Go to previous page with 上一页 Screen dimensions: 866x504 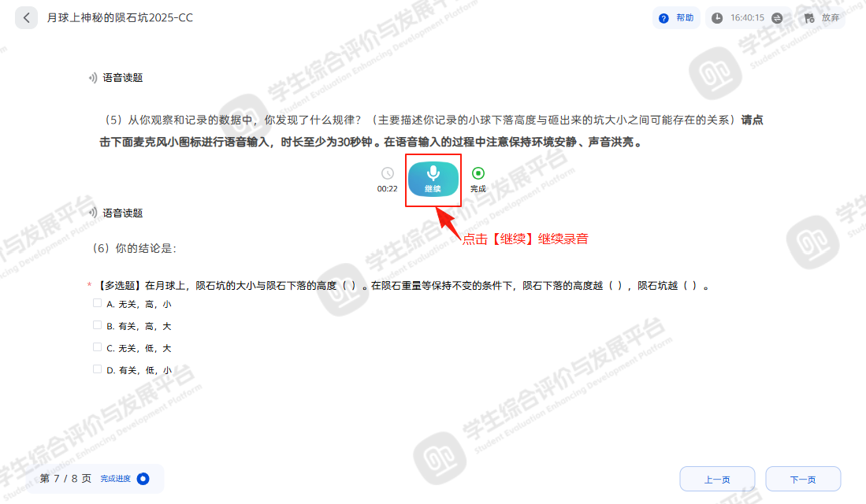(x=717, y=479)
